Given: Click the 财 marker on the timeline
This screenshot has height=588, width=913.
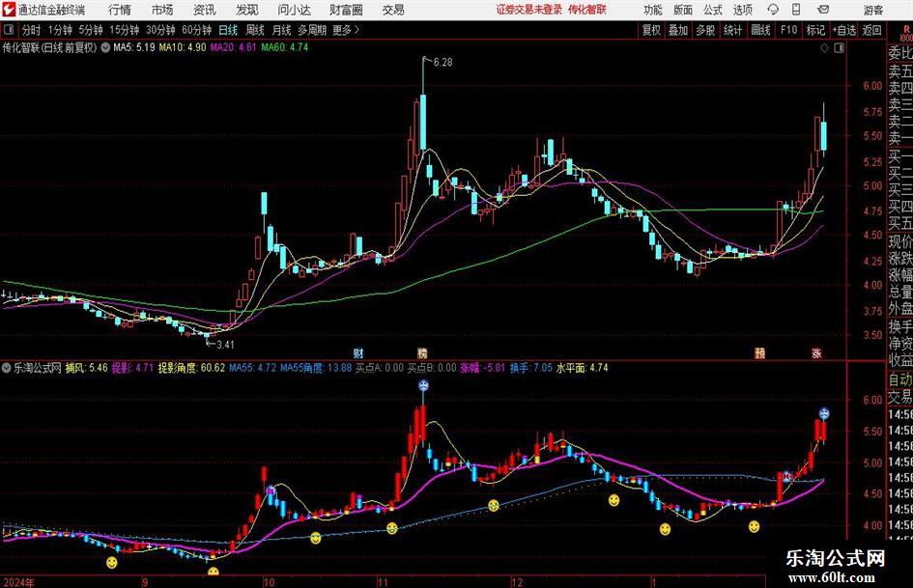Looking at the screenshot, I should [x=358, y=353].
